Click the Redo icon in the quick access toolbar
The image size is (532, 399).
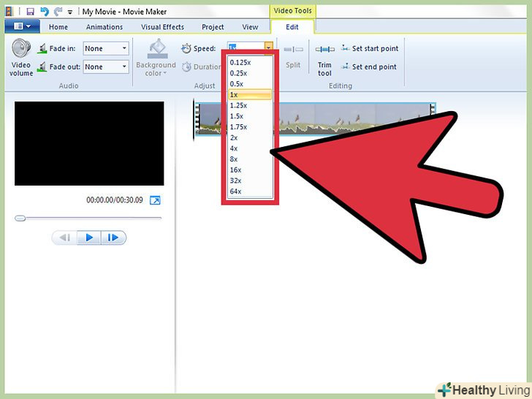point(58,12)
